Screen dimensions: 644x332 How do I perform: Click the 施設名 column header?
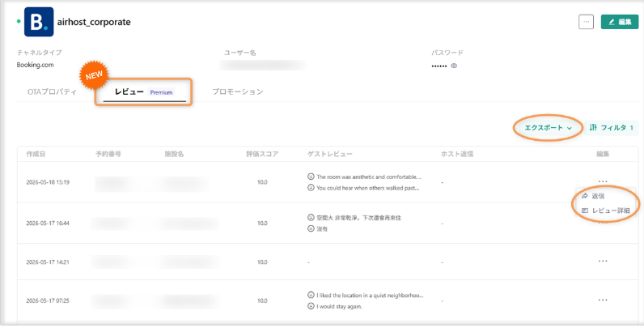[174, 154]
